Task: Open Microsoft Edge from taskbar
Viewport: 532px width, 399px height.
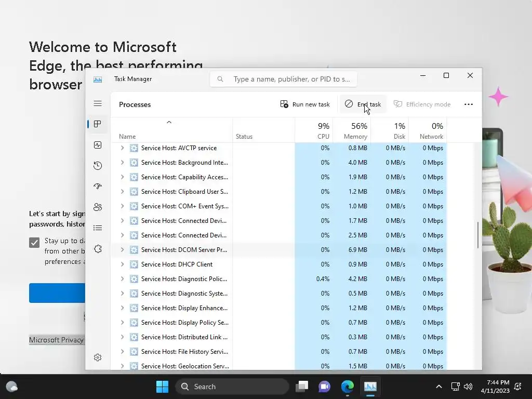Action: (348, 387)
